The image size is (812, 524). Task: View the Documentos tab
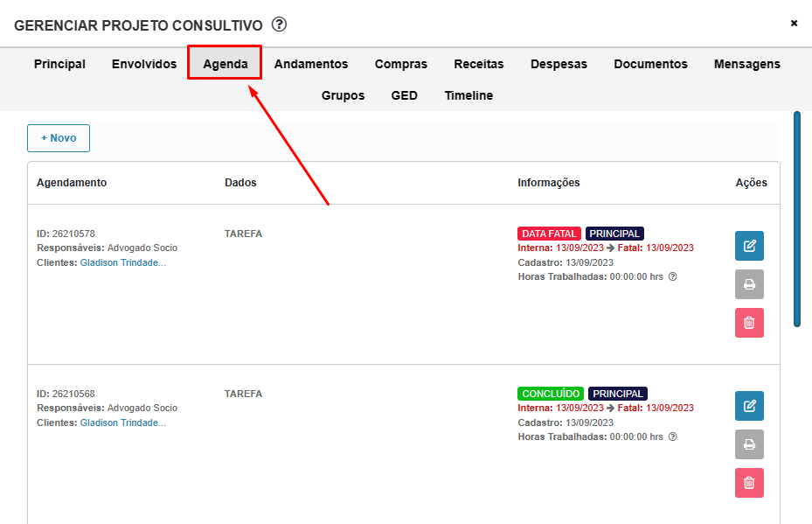(x=650, y=64)
